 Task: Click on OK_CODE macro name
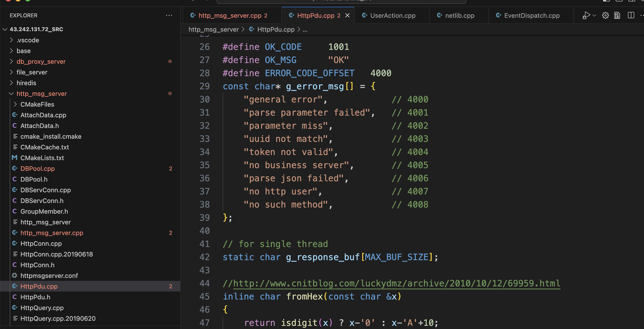(x=283, y=47)
